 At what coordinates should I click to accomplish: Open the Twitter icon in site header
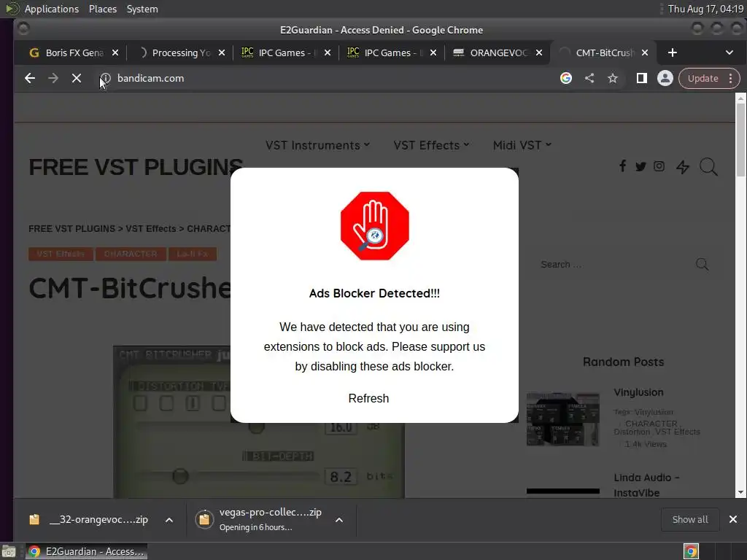coord(640,166)
